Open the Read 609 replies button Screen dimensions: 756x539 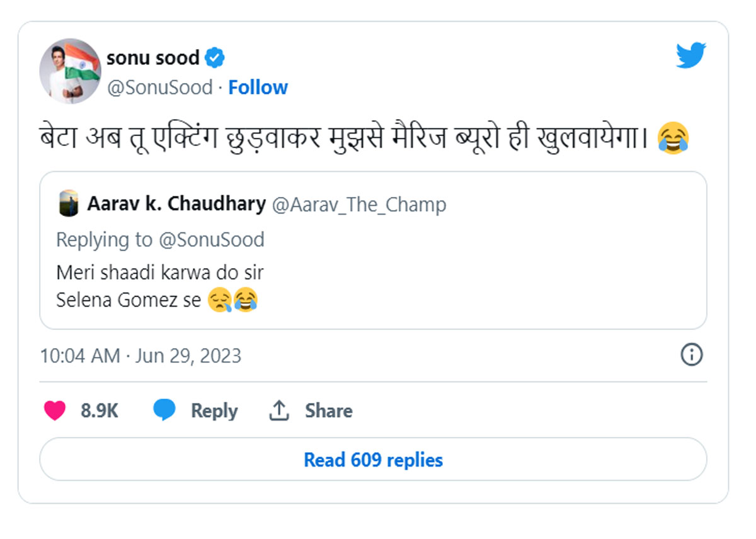pos(373,460)
